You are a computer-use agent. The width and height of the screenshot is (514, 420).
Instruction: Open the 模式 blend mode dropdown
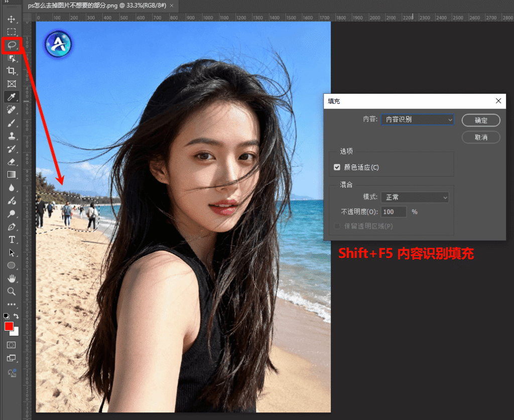414,198
